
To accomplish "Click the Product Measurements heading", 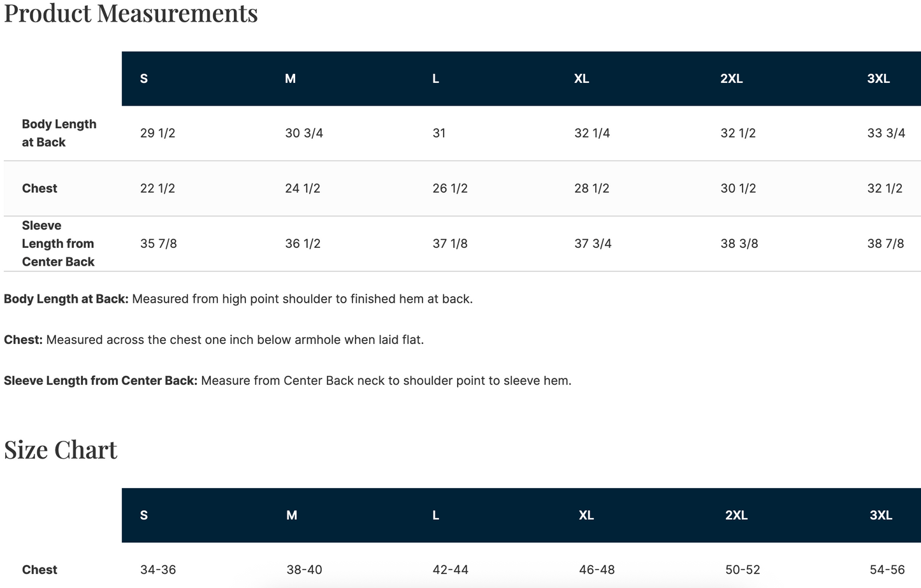I will point(131,13).
